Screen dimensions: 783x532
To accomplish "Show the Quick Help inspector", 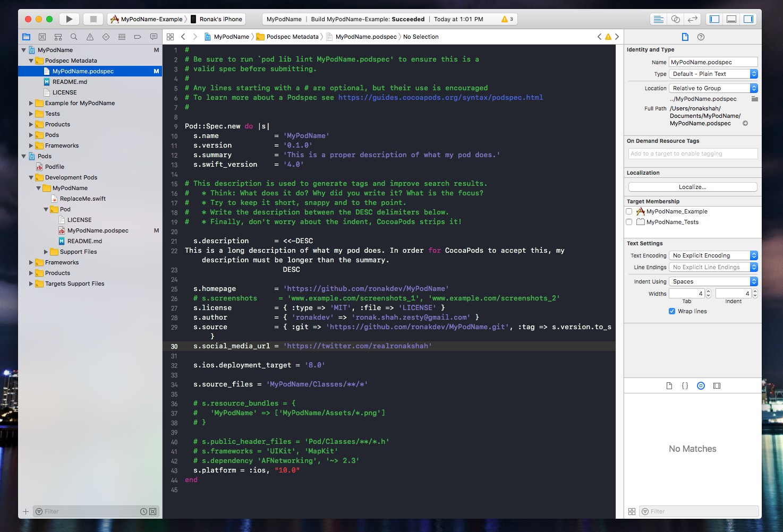I will point(701,37).
